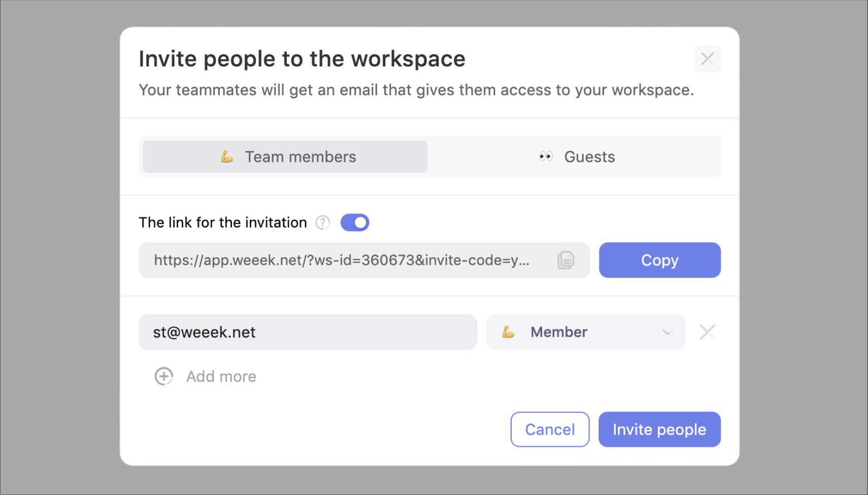Send invites with the Invite people button
This screenshot has width=868, height=495.
click(659, 430)
